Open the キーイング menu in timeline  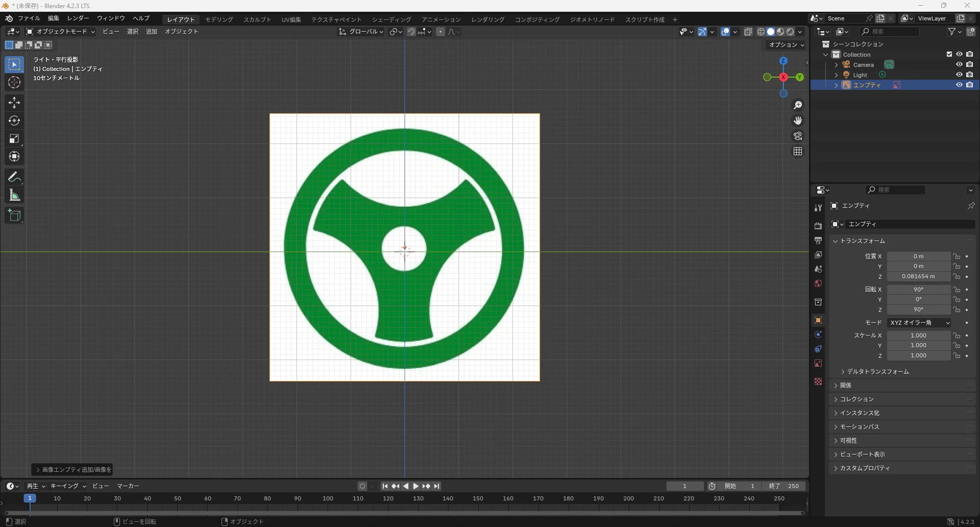[x=68, y=486]
